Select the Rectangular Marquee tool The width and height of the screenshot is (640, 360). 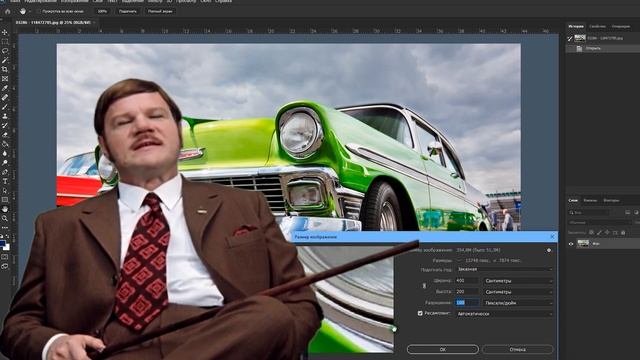(x=5, y=42)
